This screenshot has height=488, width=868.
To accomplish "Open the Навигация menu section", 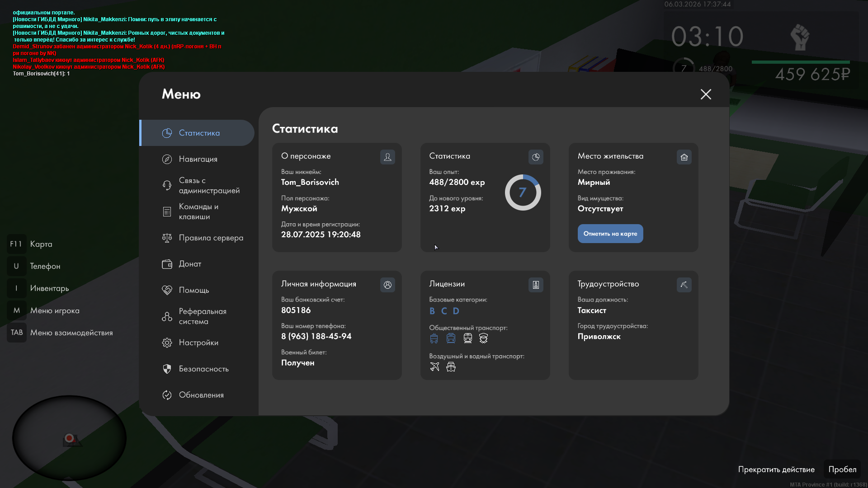I will [198, 159].
